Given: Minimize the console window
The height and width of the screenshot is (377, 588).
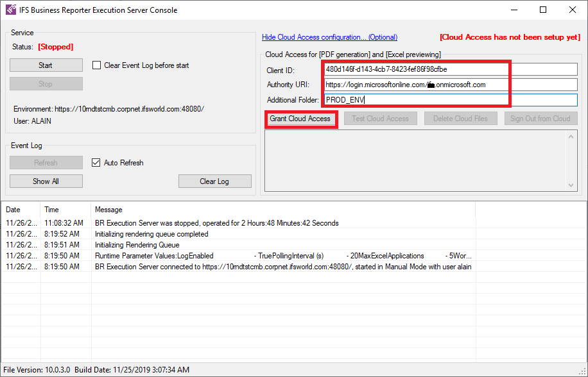Looking at the screenshot, I should tap(514, 10).
